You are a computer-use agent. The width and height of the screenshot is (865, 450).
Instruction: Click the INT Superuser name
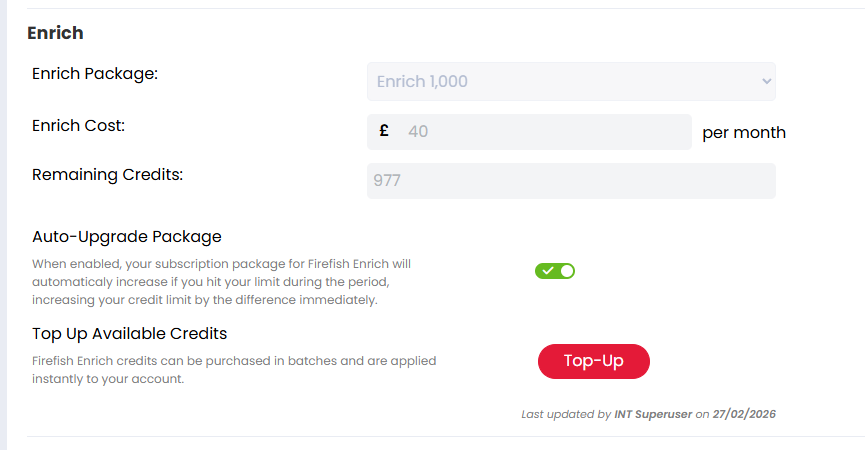click(x=653, y=414)
